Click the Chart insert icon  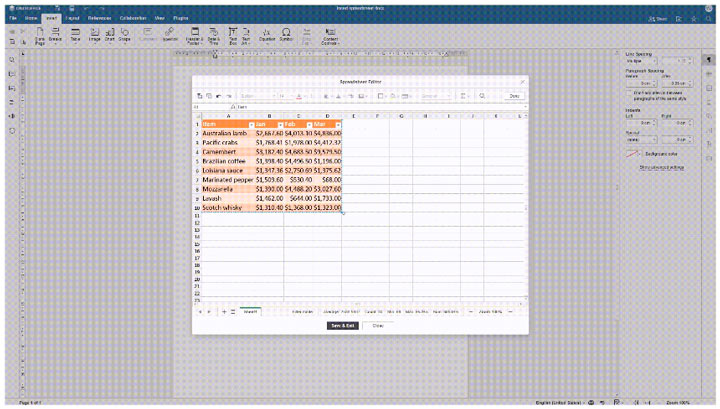[110, 34]
